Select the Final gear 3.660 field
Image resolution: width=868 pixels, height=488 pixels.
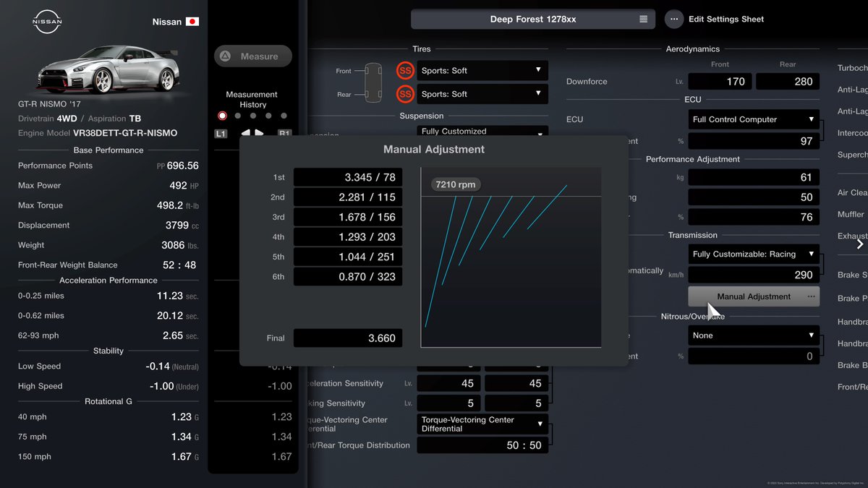[347, 338]
